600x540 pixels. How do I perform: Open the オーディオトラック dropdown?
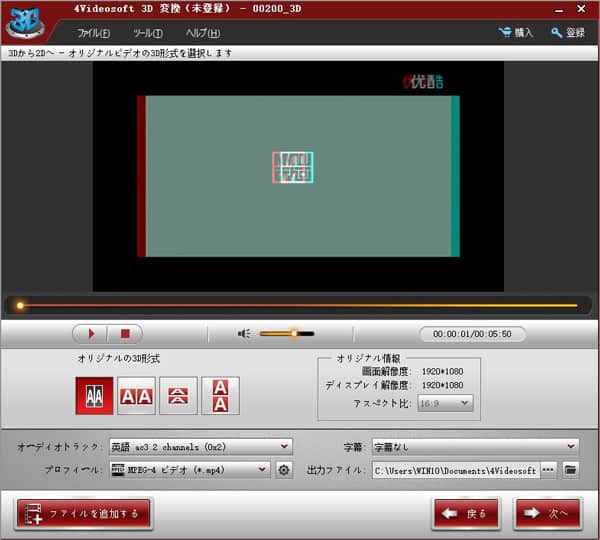[x=201, y=447]
